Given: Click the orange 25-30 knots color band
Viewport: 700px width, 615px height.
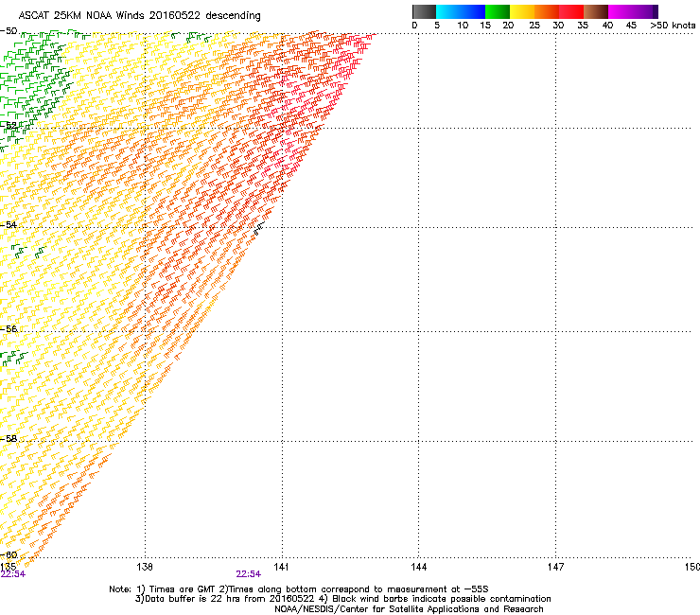Looking at the screenshot, I should click(547, 11).
